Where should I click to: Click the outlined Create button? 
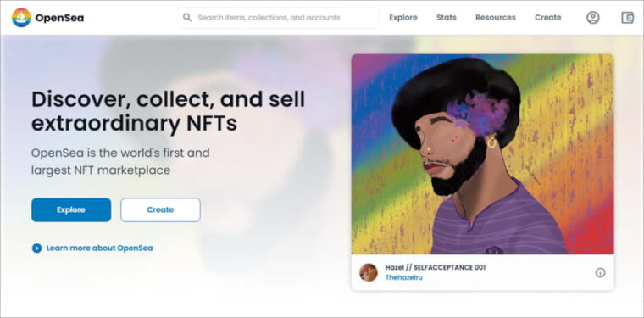click(161, 210)
